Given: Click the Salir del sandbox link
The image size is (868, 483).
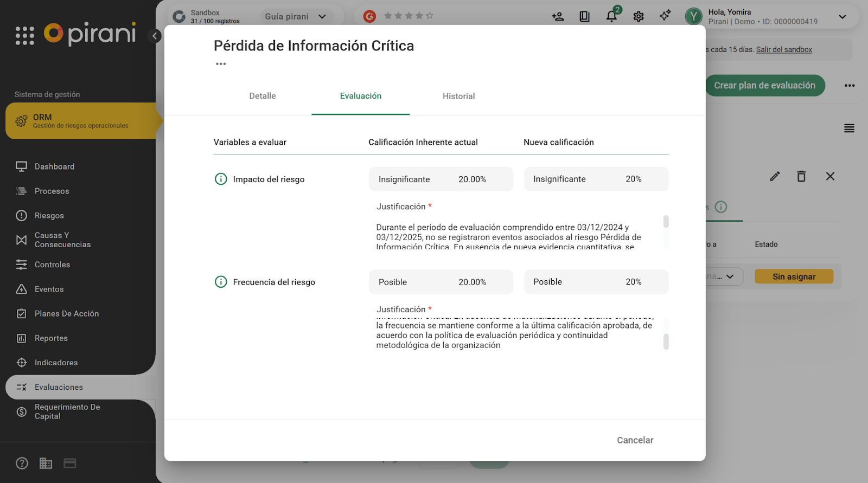Looking at the screenshot, I should pyautogui.click(x=784, y=49).
